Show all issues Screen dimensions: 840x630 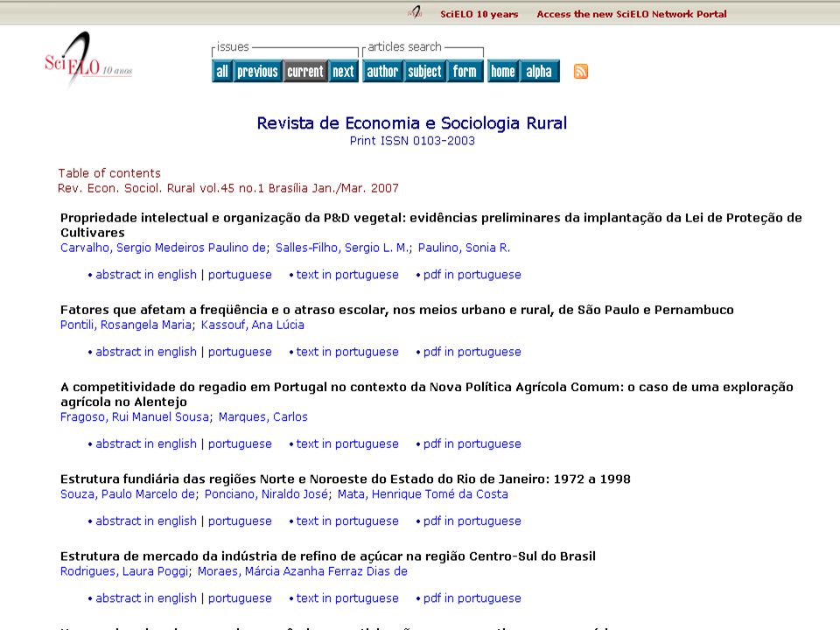221,71
